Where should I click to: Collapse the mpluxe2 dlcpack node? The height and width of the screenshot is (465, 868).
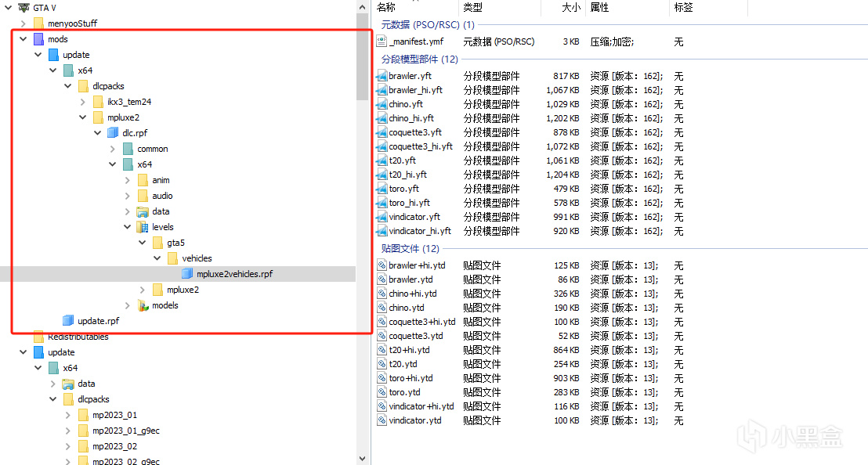82,117
